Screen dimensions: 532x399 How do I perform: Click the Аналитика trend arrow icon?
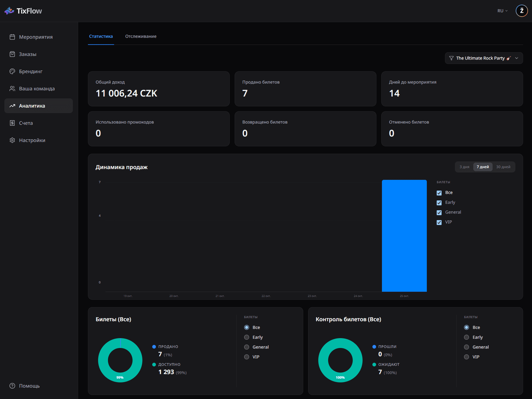click(12, 106)
